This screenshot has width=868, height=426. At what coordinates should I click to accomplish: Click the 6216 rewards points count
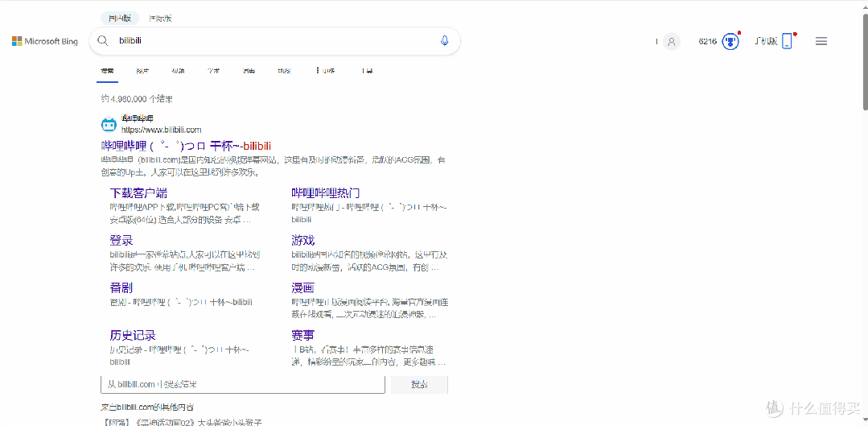coord(707,42)
